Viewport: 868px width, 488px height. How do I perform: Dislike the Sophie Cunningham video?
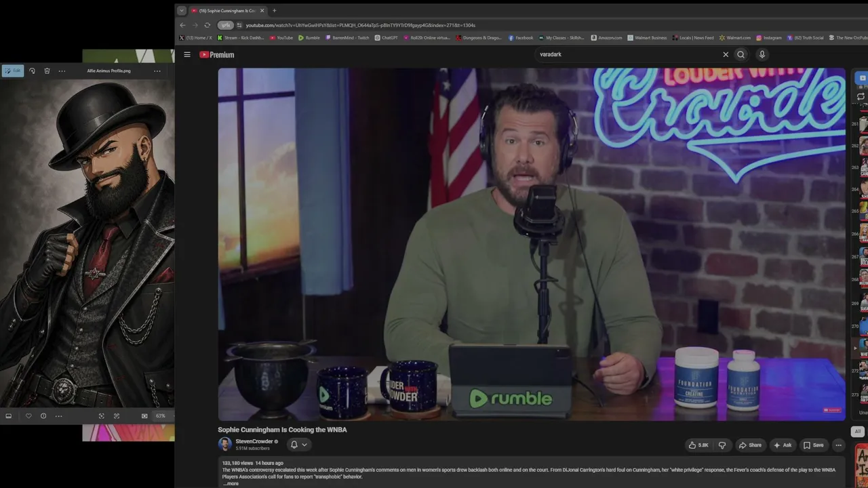722,445
